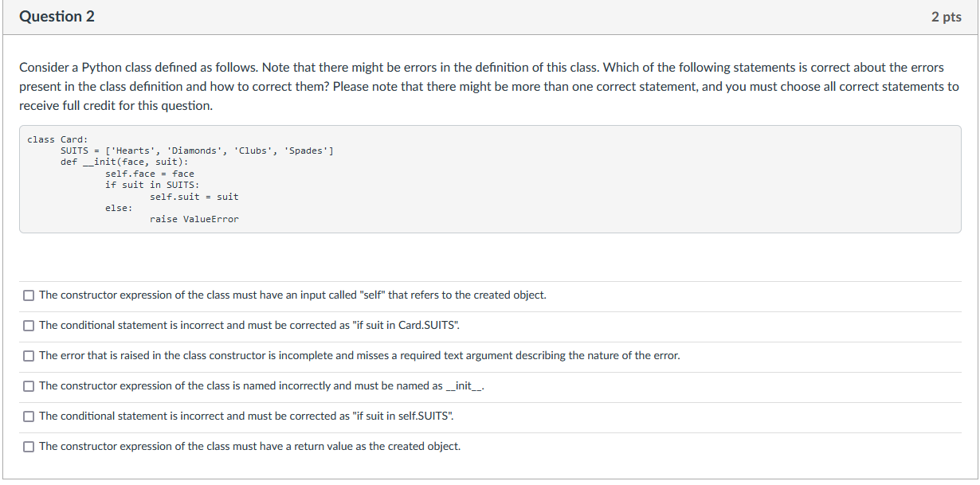Click the 'self.face = face' code line

pyautogui.click(x=150, y=174)
